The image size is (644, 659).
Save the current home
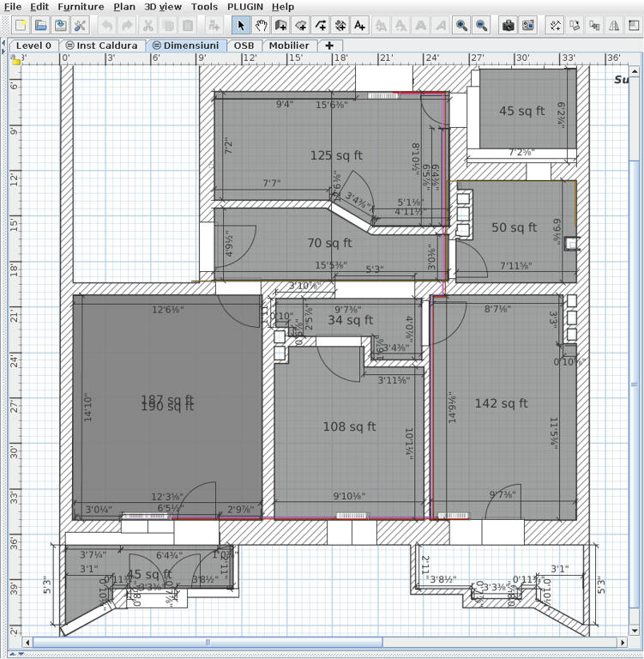click(60, 26)
